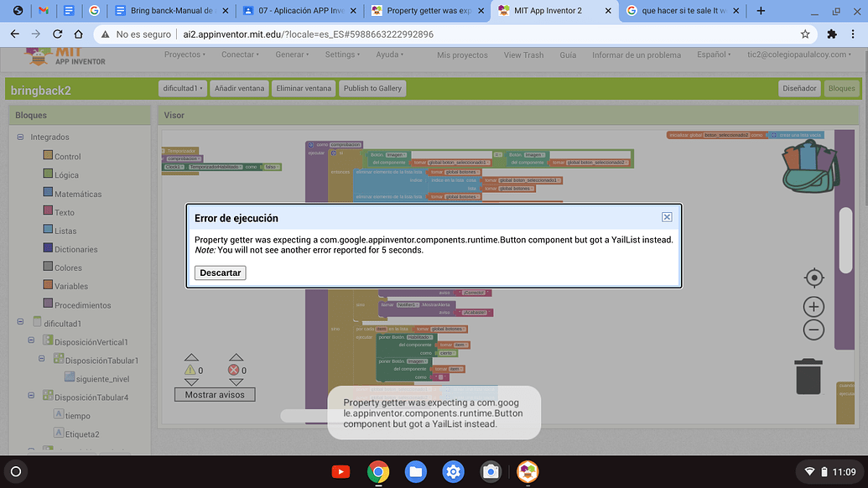Center the blocks with the crosshair icon
This screenshot has height=488, width=868.
coord(813,277)
